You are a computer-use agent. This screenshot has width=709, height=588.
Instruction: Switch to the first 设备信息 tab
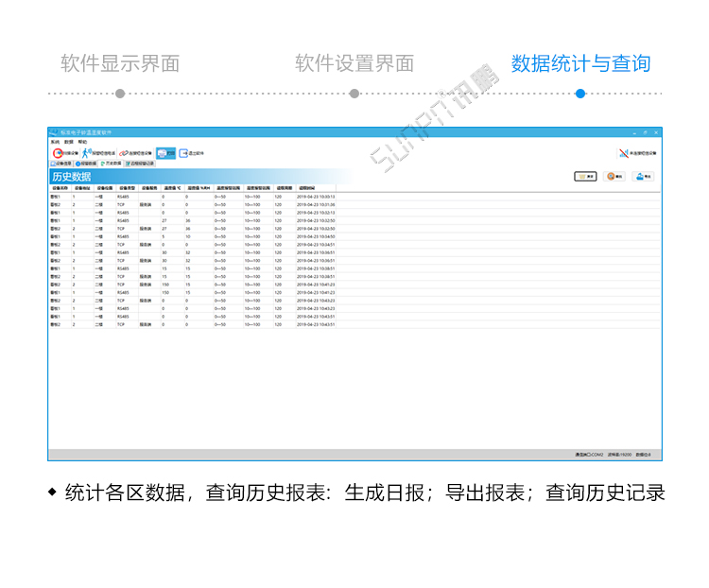click(x=61, y=164)
